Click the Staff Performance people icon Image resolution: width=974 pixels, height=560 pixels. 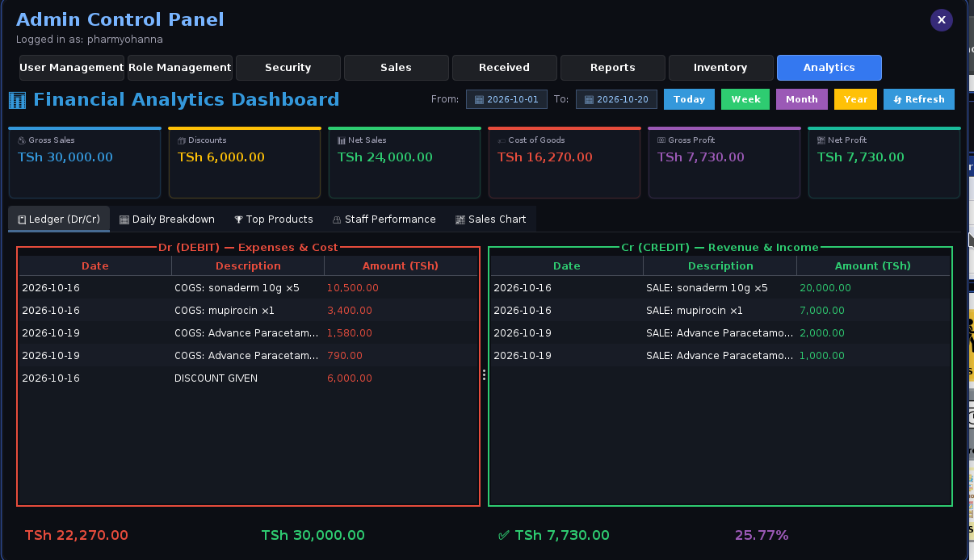coord(337,219)
